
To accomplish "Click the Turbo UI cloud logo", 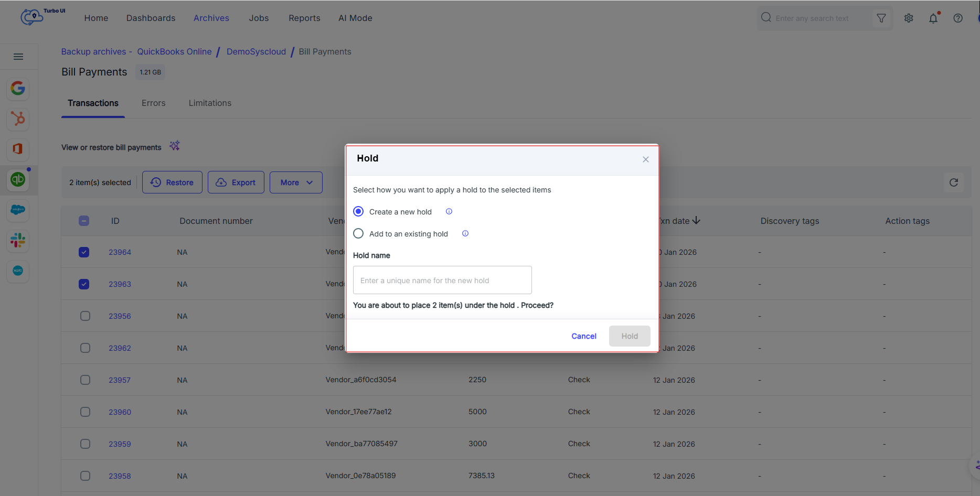I will (x=31, y=17).
